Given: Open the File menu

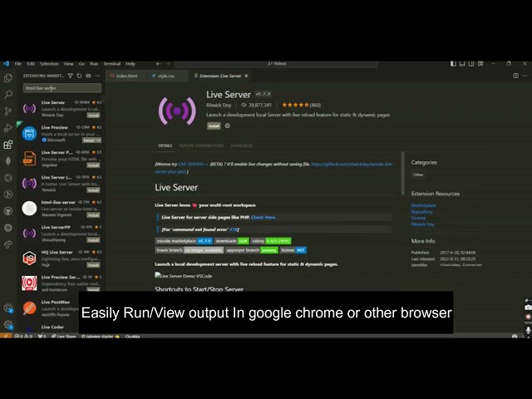Looking at the screenshot, I should 18,63.
